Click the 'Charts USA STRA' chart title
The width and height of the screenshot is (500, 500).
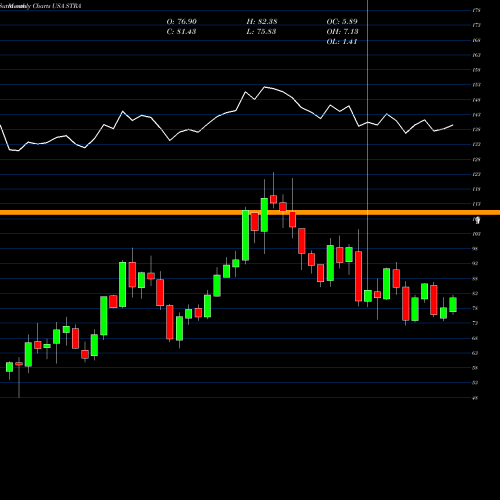pyautogui.click(x=57, y=6)
